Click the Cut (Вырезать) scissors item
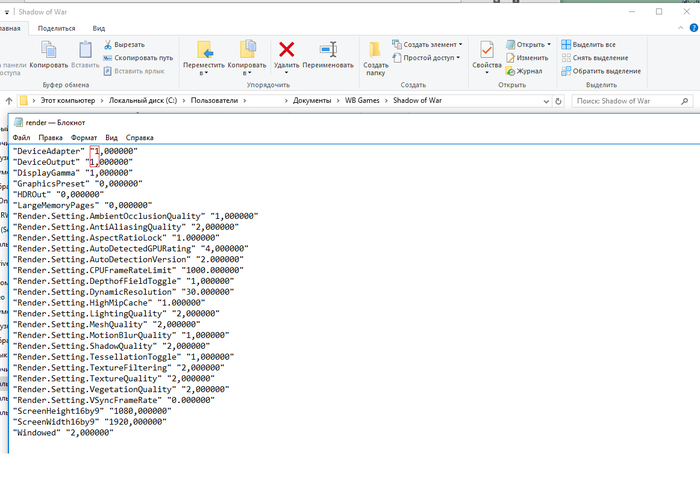700x495 pixels. click(123, 45)
